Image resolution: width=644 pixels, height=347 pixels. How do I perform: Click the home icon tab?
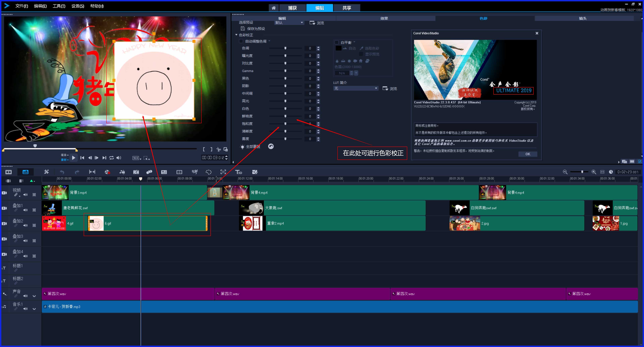coord(274,8)
